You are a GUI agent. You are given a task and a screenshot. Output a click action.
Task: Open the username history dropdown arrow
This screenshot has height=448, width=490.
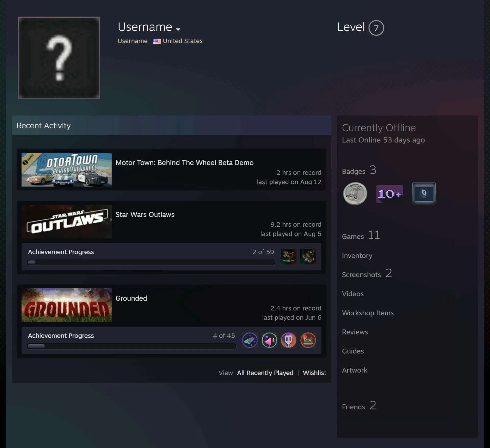[178, 29]
